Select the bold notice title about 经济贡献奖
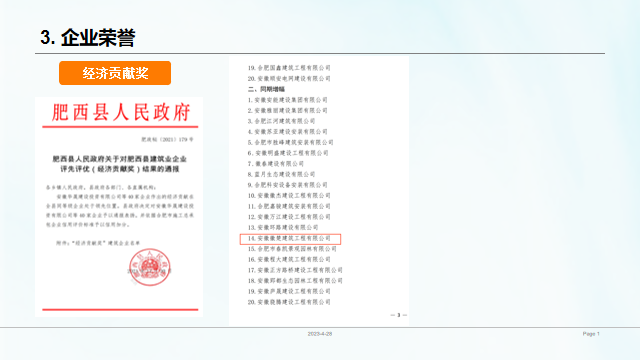 120,164
